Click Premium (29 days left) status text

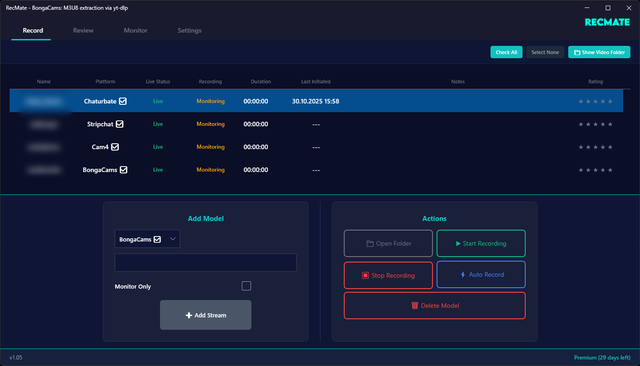point(602,357)
